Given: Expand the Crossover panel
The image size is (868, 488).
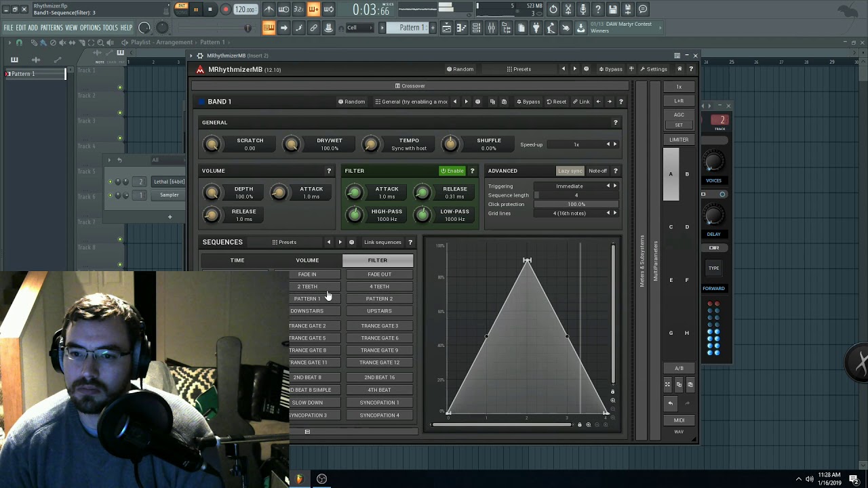Looking at the screenshot, I should point(410,86).
